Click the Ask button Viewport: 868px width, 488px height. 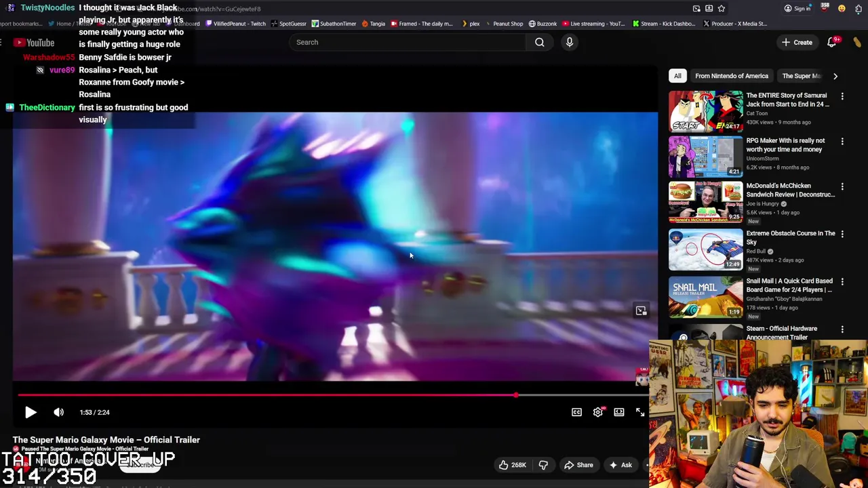coord(620,465)
